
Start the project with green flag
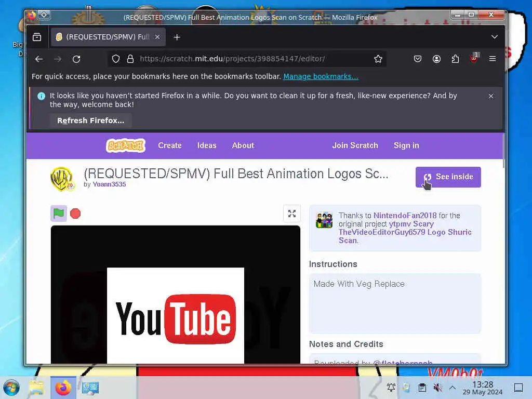pyautogui.click(x=59, y=214)
